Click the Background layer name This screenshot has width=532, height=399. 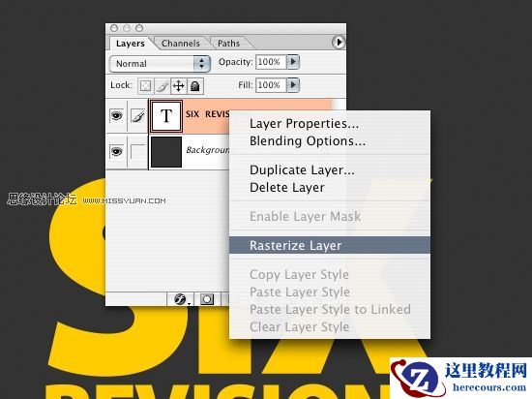click(208, 150)
